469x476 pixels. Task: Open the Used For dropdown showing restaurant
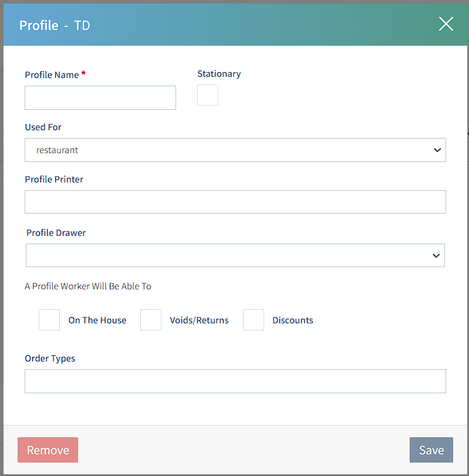(235, 150)
